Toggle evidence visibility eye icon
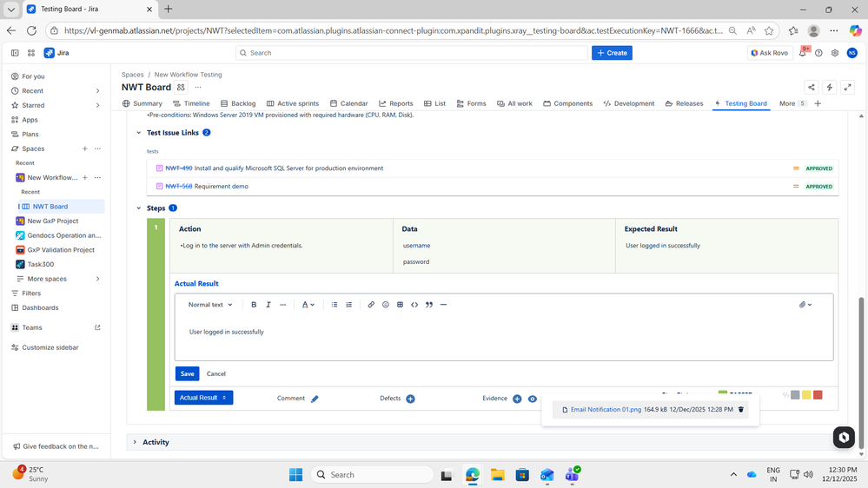Screen dimensions: 868x488 pos(533,399)
